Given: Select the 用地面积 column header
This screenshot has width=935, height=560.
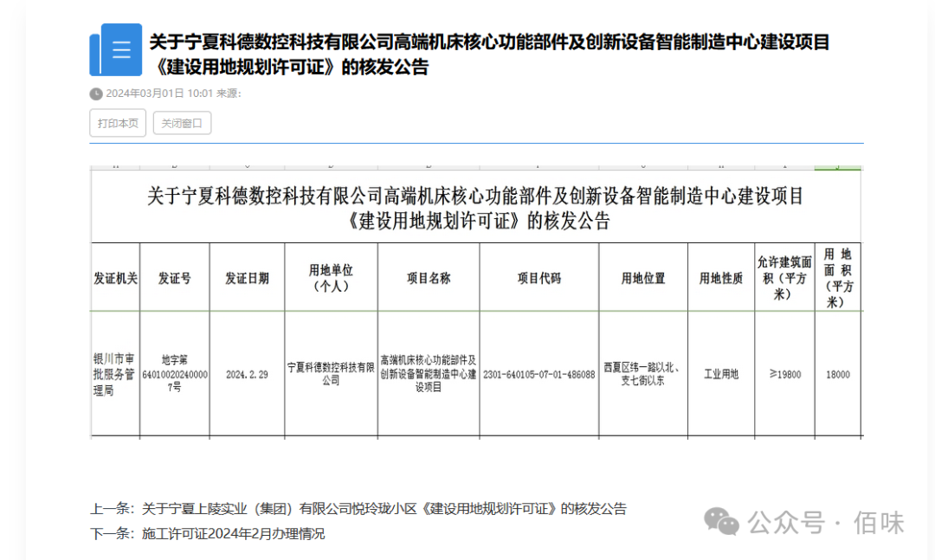Looking at the screenshot, I should pos(838,278).
